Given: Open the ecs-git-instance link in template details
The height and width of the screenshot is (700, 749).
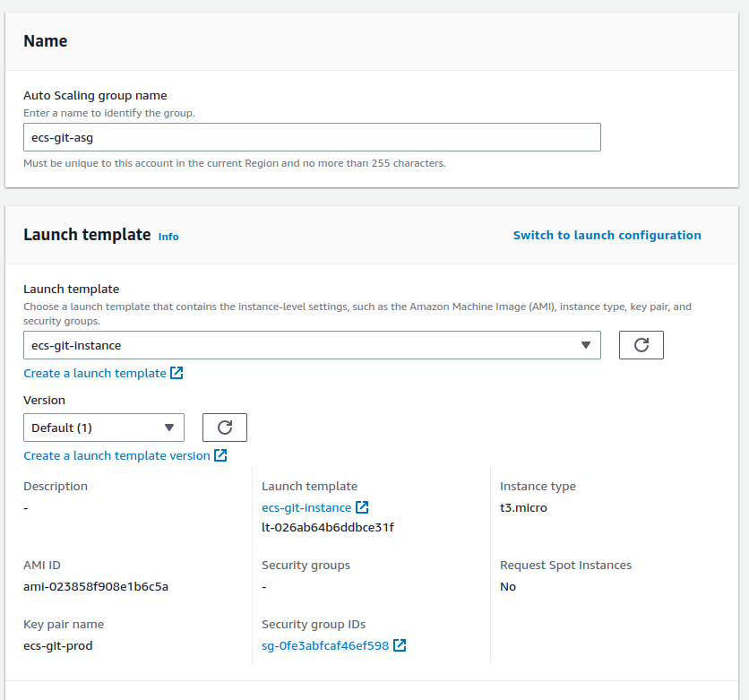Looking at the screenshot, I should tap(306, 507).
